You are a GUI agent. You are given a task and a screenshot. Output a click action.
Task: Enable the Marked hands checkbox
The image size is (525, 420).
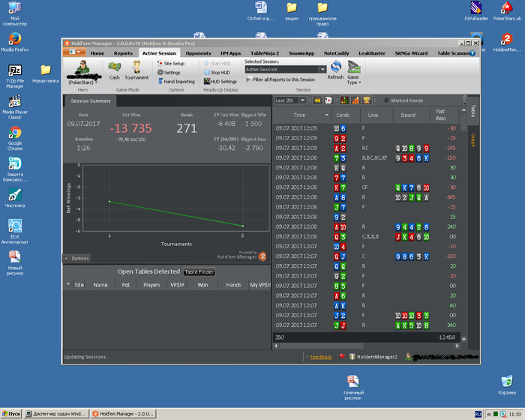click(x=386, y=100)
